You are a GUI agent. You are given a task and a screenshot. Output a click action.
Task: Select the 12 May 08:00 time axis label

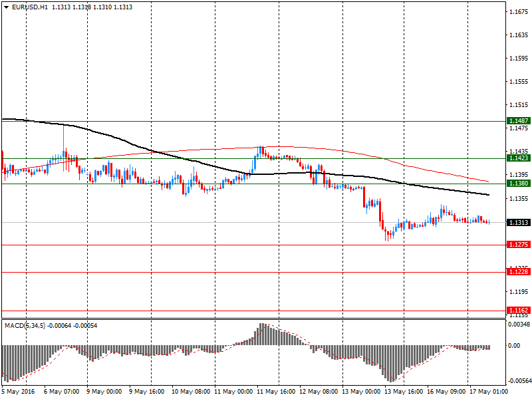pos(319,392)
